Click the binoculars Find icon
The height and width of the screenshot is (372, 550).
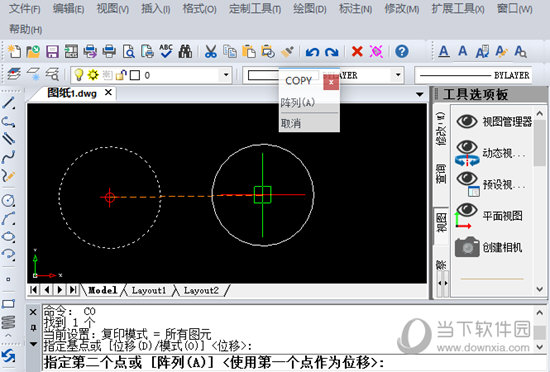[185, 52]
